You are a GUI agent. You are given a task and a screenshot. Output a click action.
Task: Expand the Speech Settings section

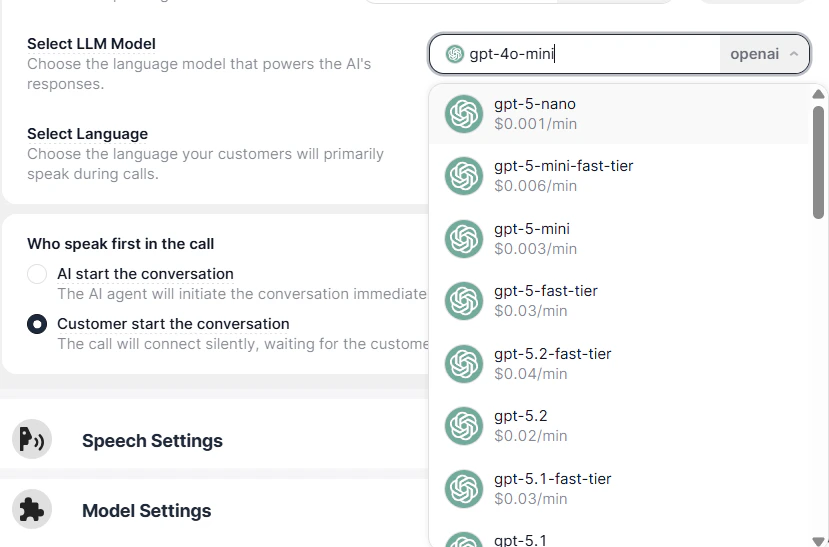(152, 441)
